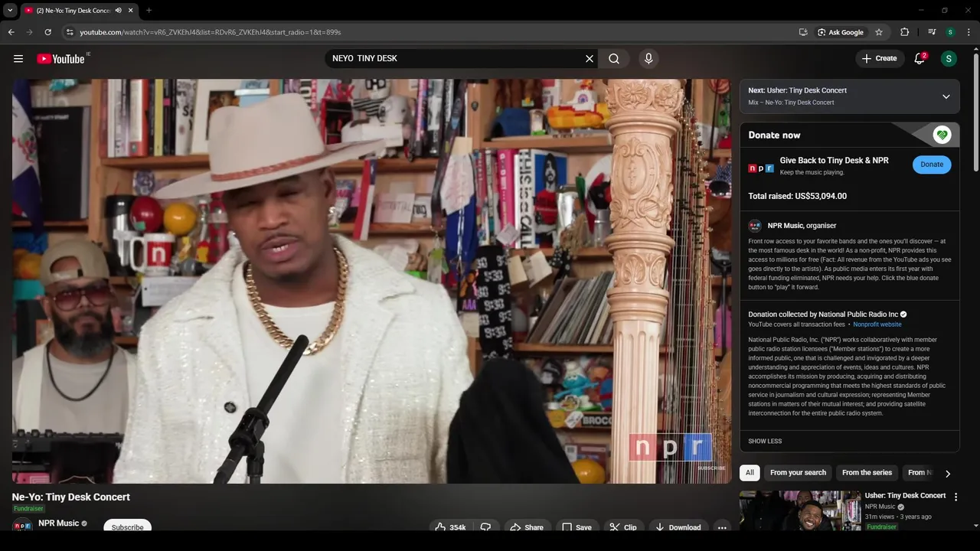Select the From the series chip

[867, 473]
